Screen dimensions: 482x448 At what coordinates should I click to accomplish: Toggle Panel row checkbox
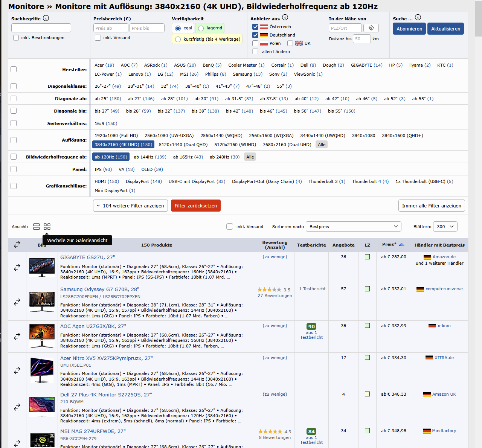pos(14,169)
